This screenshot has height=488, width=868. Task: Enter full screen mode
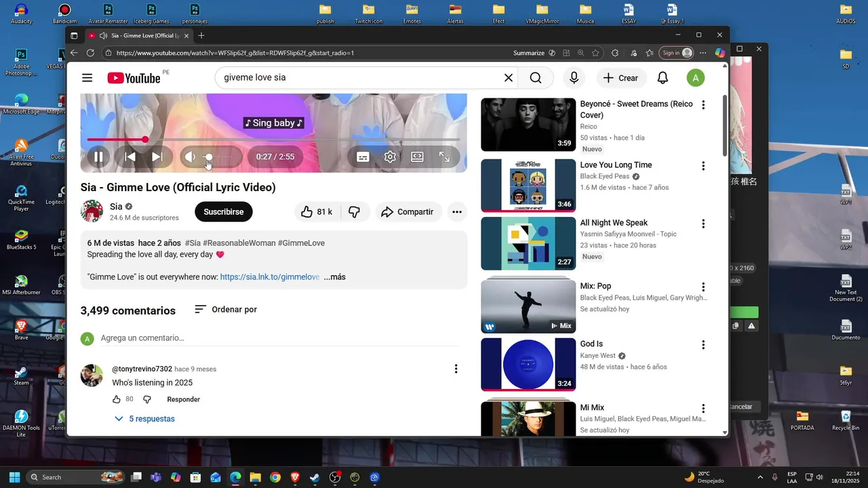[444, 157]
